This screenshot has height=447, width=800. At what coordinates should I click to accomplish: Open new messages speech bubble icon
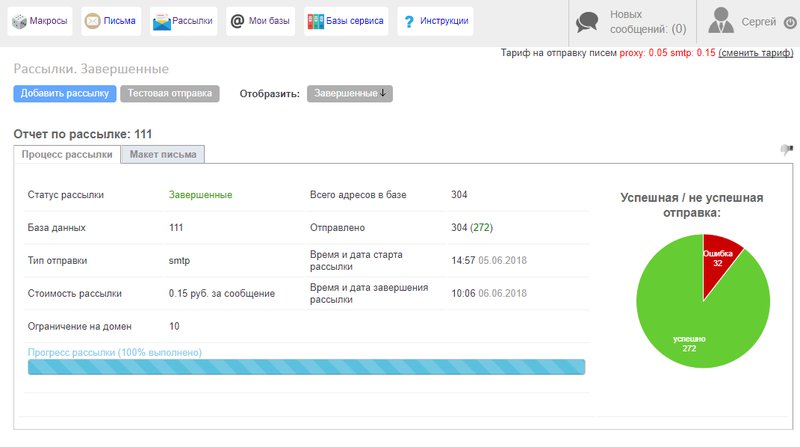588,22
